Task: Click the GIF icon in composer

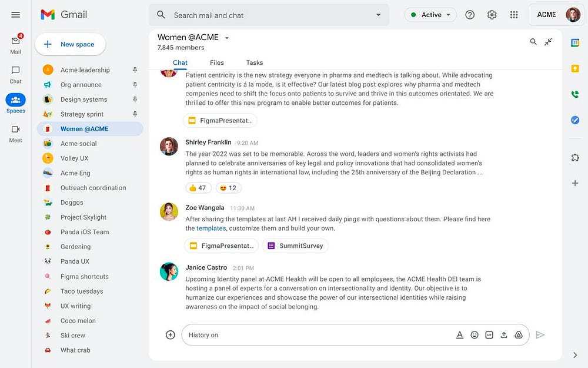Action: pyautogui.click(x=489, y=335)
